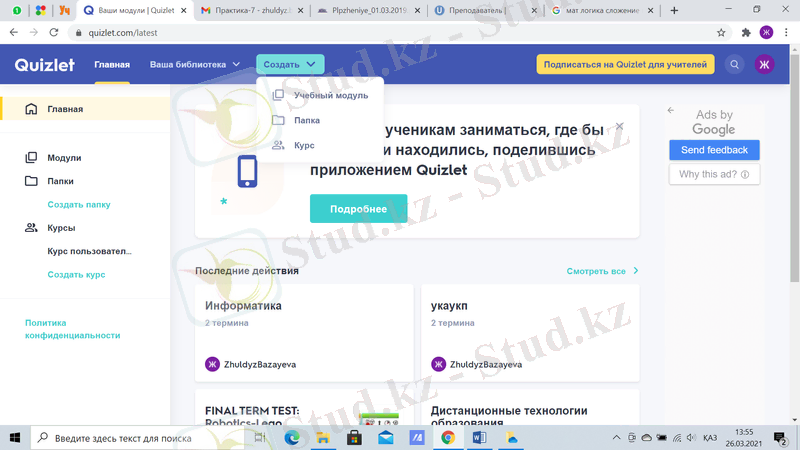800x450 pixels.
Task: Expand the Ваша библиотека dropdown
Action: (x=194, y=65)
